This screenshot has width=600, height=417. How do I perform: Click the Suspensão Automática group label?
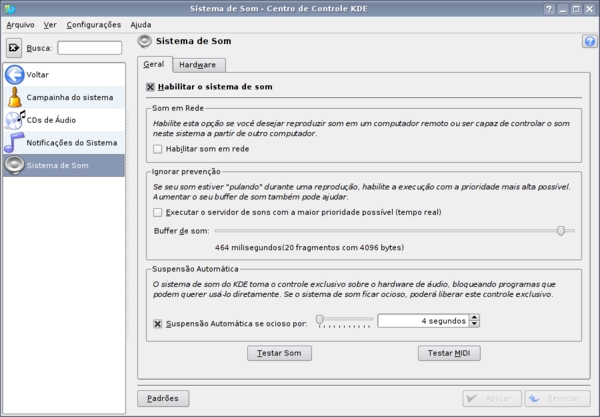click(x=195, y=269)
